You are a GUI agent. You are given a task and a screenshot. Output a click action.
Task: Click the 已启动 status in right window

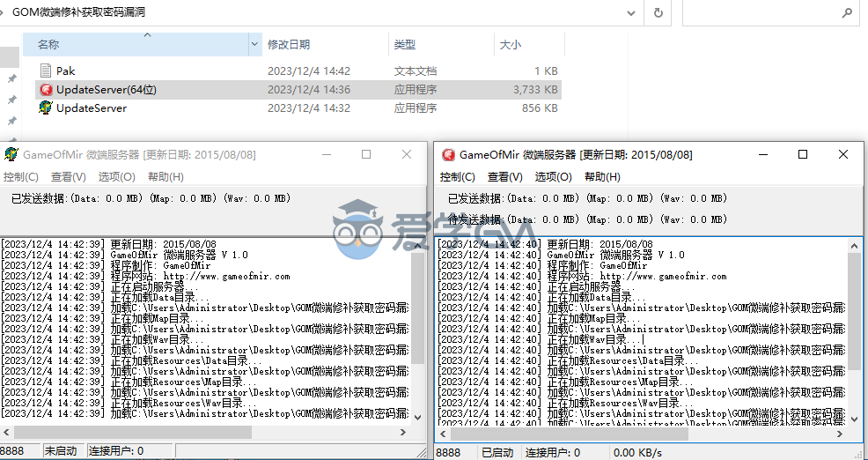497,453
